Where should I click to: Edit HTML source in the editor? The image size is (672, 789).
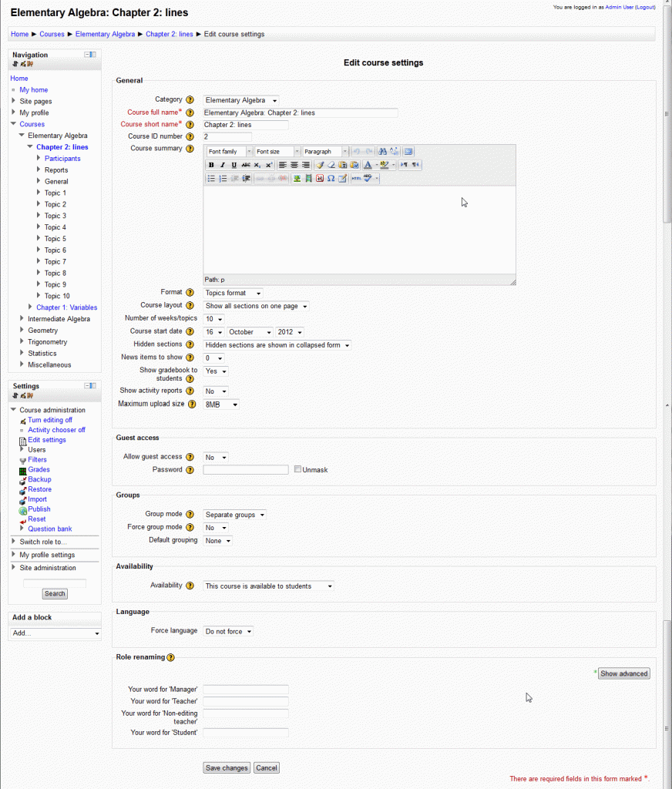click(356, 179)
